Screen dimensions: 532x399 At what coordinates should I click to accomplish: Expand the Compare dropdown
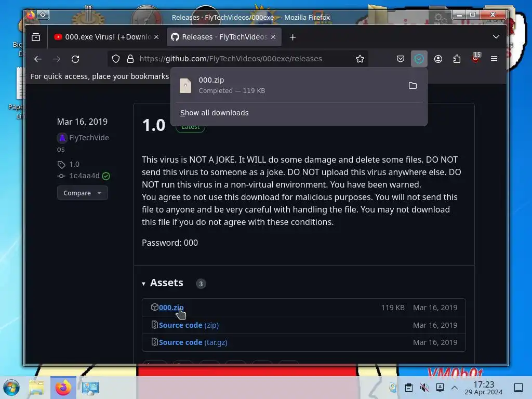(x=83, y=193)
